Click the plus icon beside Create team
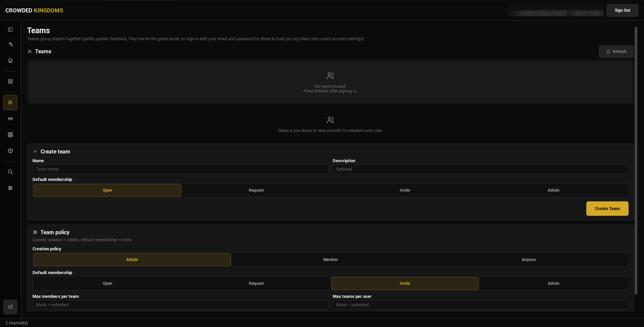The height and width of the screenshot is (327, 644). click(x=35, y=151)
